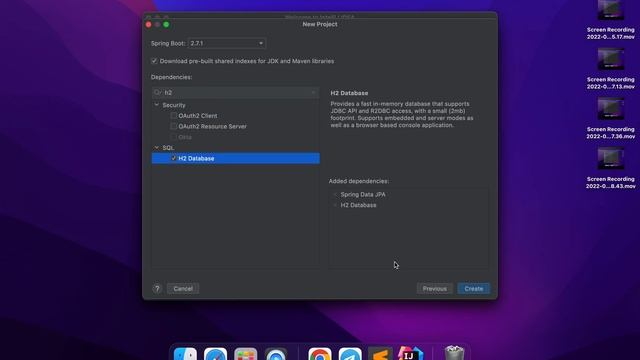Click the Previous button
Viewport: 640px width, 360px height.
pos(435,289)
